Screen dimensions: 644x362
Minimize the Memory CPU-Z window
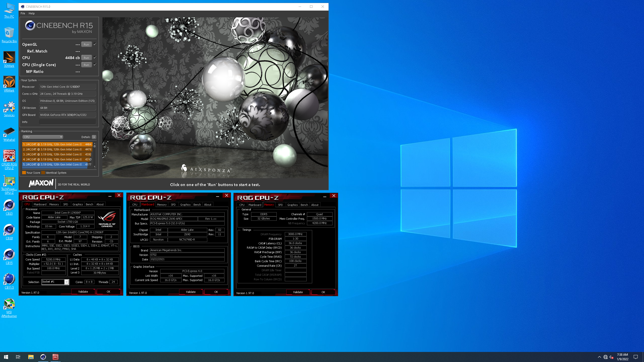(325, 196)
